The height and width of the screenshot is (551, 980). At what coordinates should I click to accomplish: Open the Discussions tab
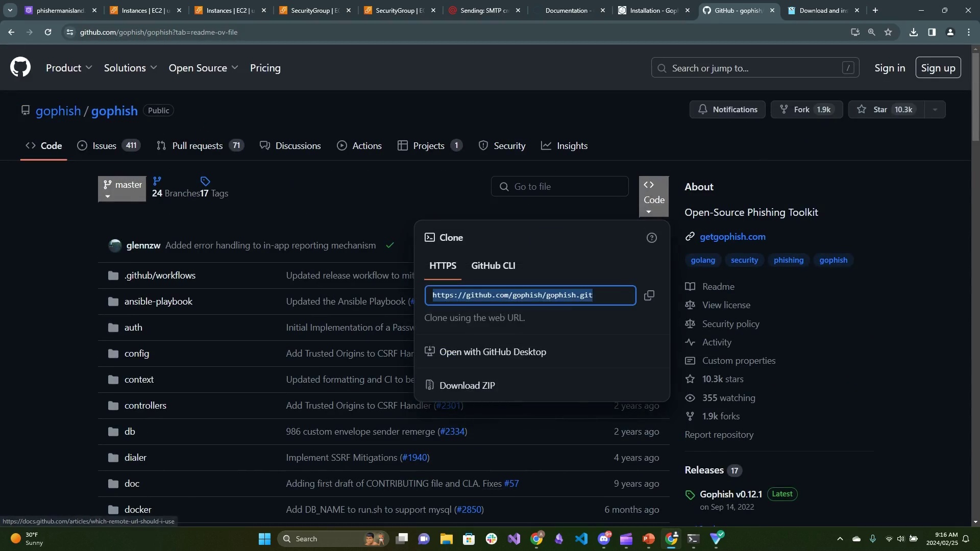click(x=290, y=146)
